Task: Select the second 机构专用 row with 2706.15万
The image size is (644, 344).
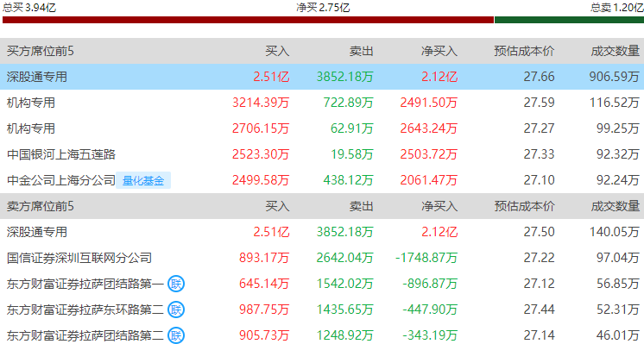Action: (322, 128)
